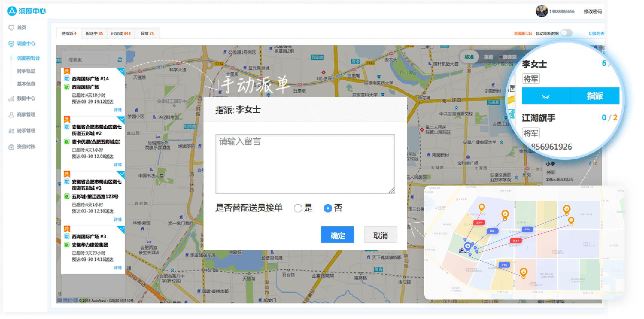Switch to the 配送中 35 tab

[94, 34]
